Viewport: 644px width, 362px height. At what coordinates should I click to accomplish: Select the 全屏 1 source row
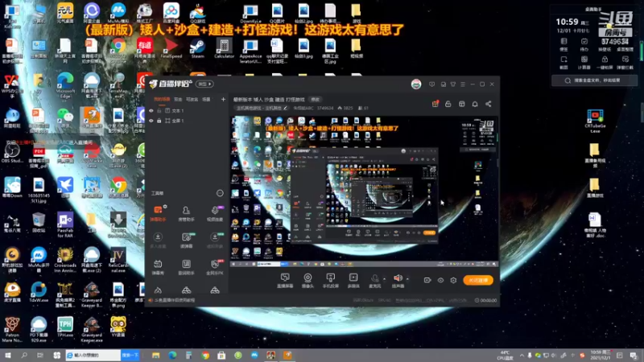point(188,121)
